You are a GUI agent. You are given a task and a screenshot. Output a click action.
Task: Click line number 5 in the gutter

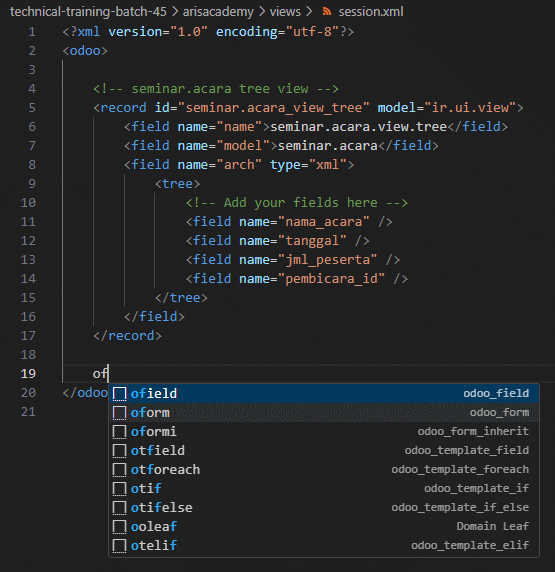pos(32,108)
